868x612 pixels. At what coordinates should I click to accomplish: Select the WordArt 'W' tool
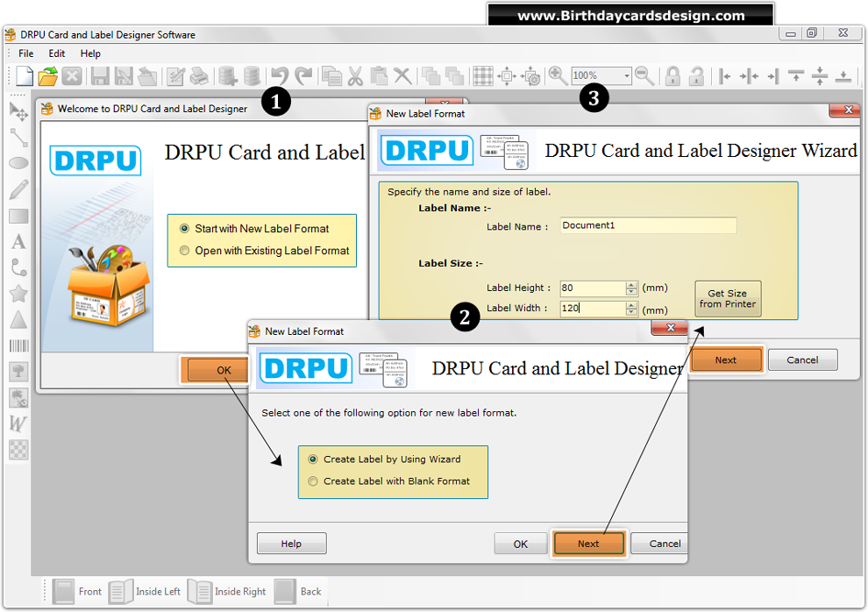coord(18,423)
